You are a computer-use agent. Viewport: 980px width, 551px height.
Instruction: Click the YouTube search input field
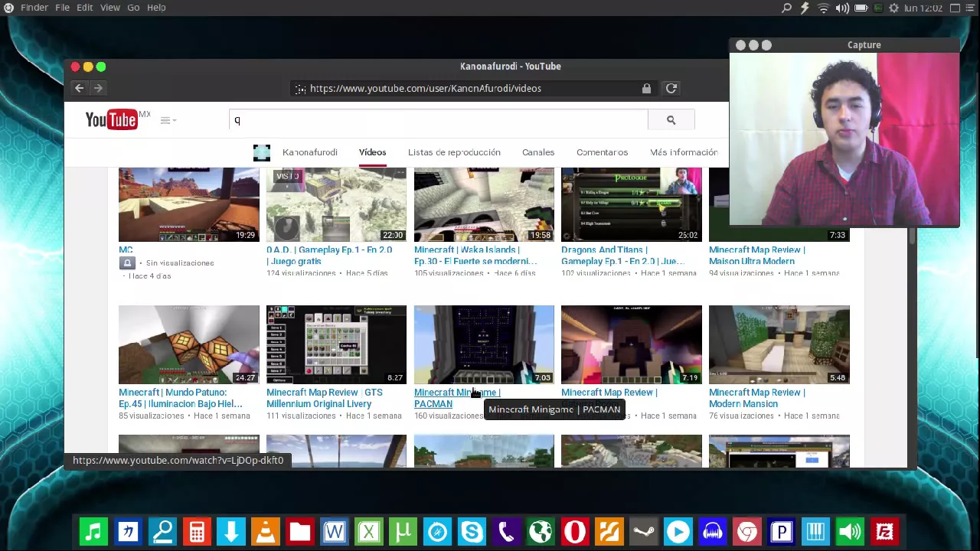[x=438, y=120]
